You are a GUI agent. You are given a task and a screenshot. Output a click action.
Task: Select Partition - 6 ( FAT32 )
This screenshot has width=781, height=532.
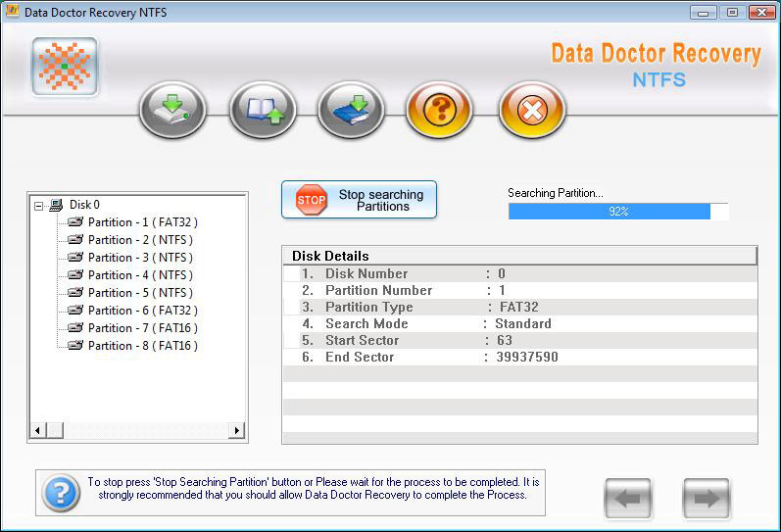click(143, 311)
